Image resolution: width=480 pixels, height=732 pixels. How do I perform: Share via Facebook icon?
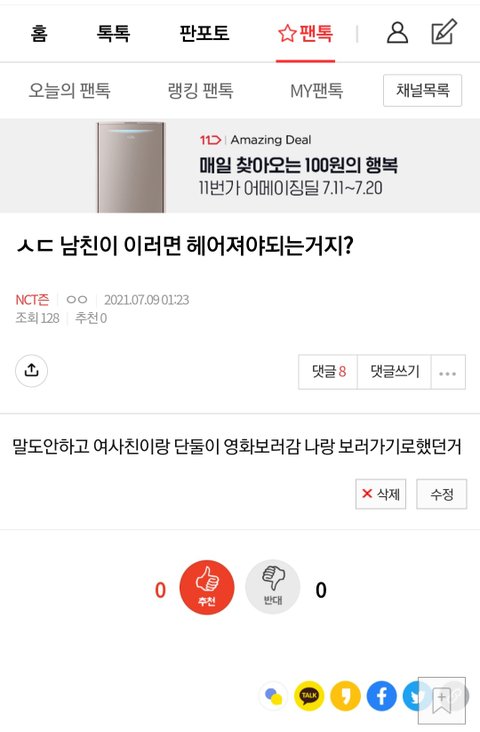(381, 696)
